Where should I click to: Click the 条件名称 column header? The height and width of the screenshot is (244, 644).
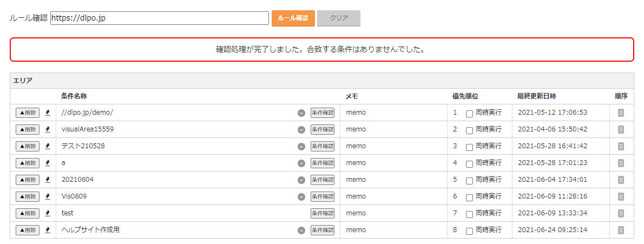tap(74, 96)
